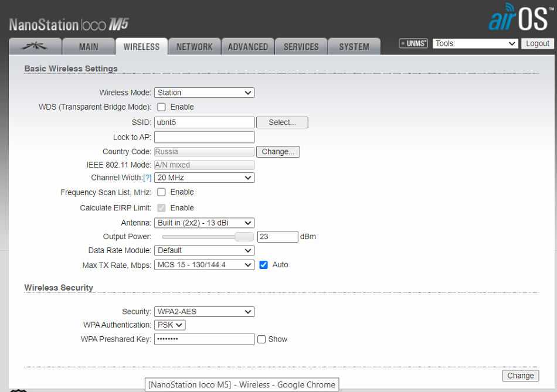Image resolution: width=557 pixels, height=392 pixels.
Task: Click the UNMS status button
Action: coord(413,43)
